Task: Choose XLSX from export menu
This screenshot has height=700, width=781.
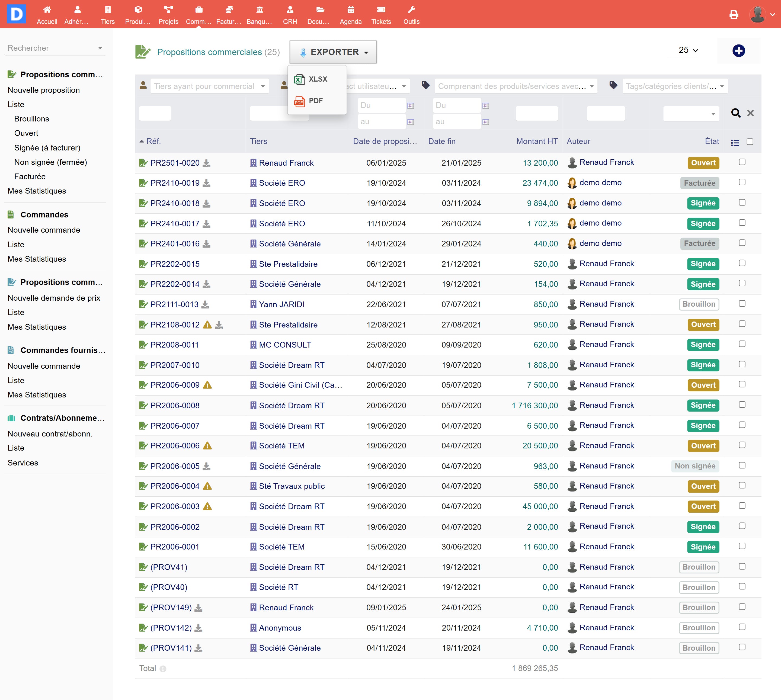Action: 317,79
